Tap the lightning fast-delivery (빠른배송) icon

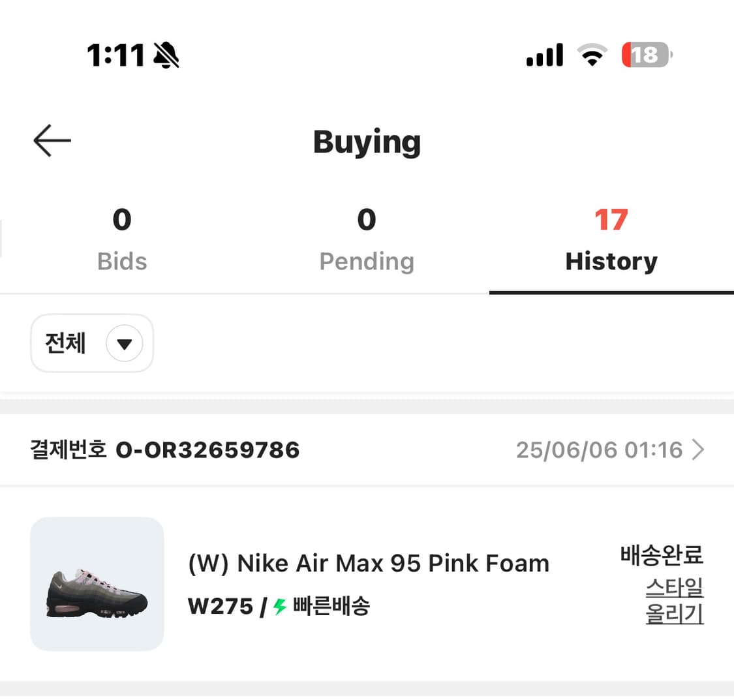click(280, 605)
